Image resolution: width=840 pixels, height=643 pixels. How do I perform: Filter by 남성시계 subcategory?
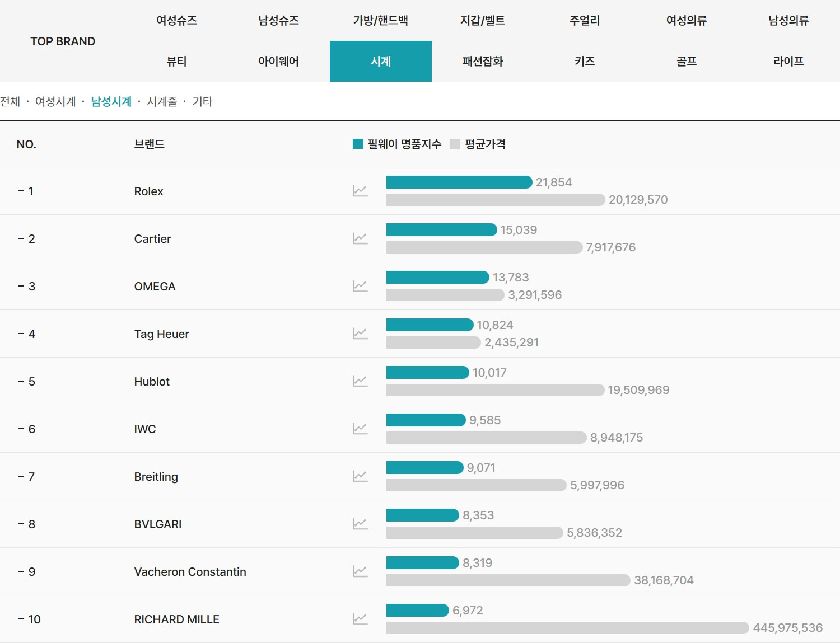pyautogui.click(x=111, y=101)
